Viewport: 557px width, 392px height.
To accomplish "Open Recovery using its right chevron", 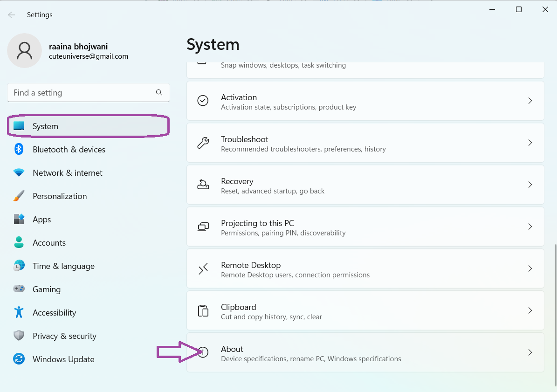I will coord(530,185).
